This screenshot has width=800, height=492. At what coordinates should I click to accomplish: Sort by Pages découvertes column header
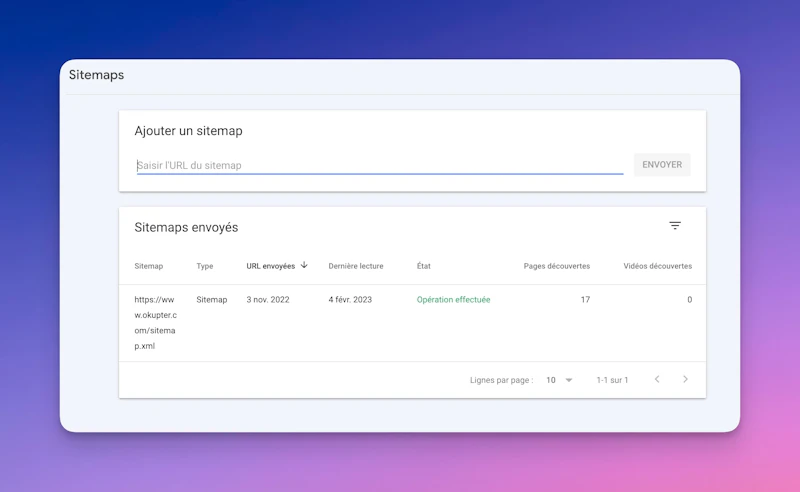557,266
